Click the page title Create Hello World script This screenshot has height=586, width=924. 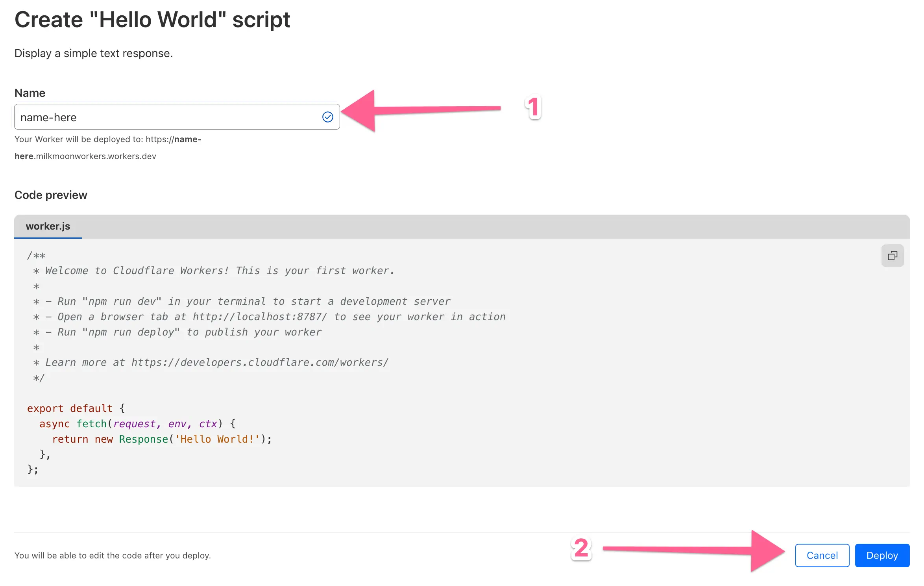tap(152, 20)
